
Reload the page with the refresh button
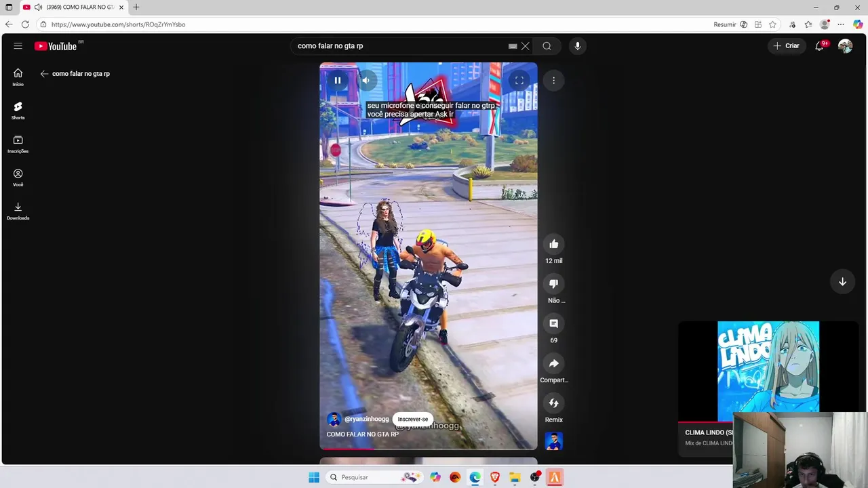(x=25, y=24)
